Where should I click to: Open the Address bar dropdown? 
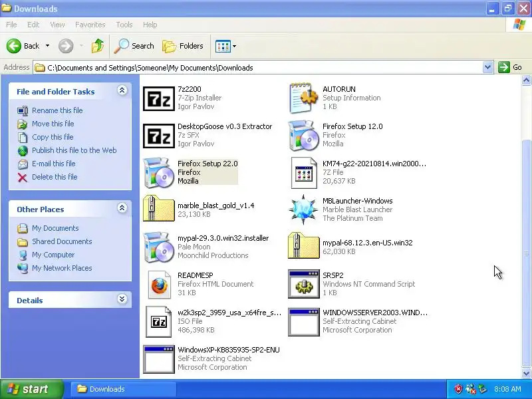tap(487, 67)
